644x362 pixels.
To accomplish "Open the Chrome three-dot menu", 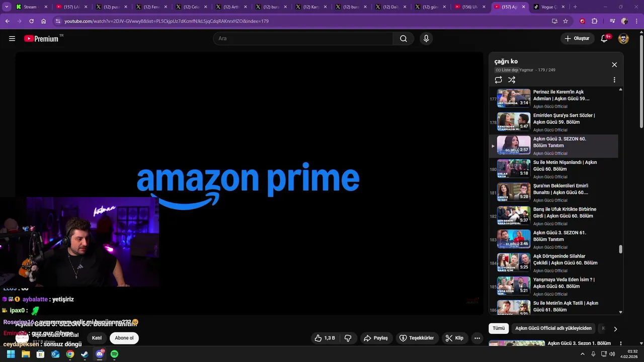I will pyautogui.click(x=636, y=21).
